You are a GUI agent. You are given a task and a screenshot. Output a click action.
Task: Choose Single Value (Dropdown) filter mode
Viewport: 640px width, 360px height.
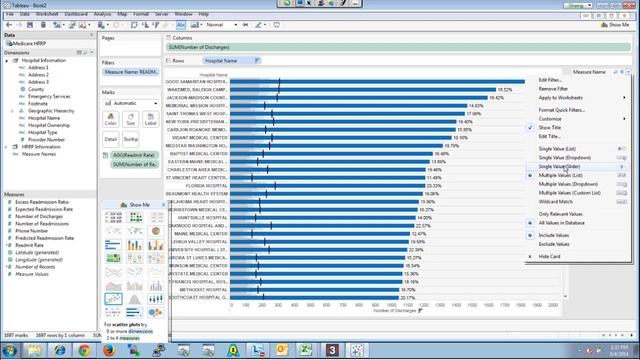(564, 158)
